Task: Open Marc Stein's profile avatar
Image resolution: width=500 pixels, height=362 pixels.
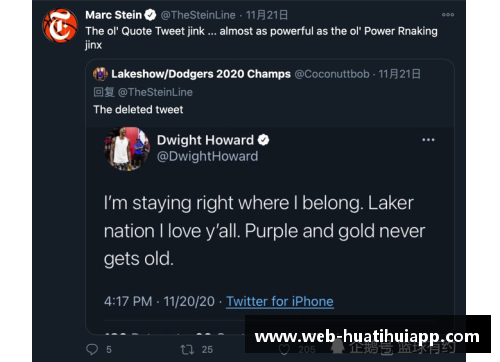Action: pyautogui.click(x=60, y=26)
